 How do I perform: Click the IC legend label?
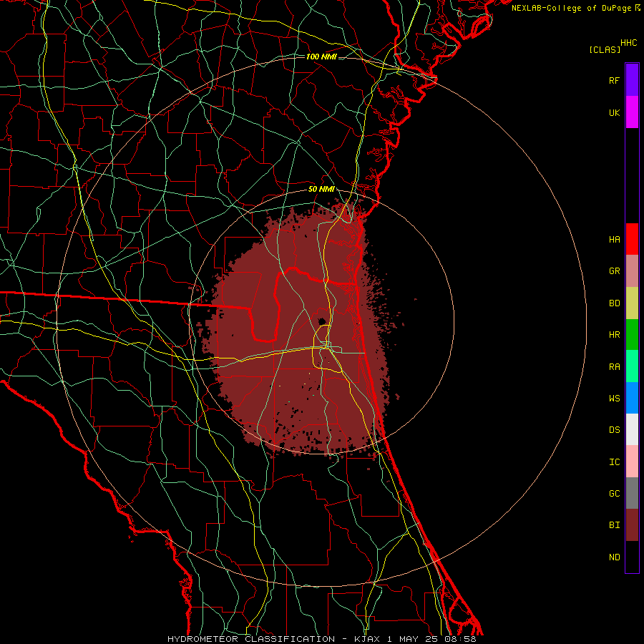pos(614,462)
